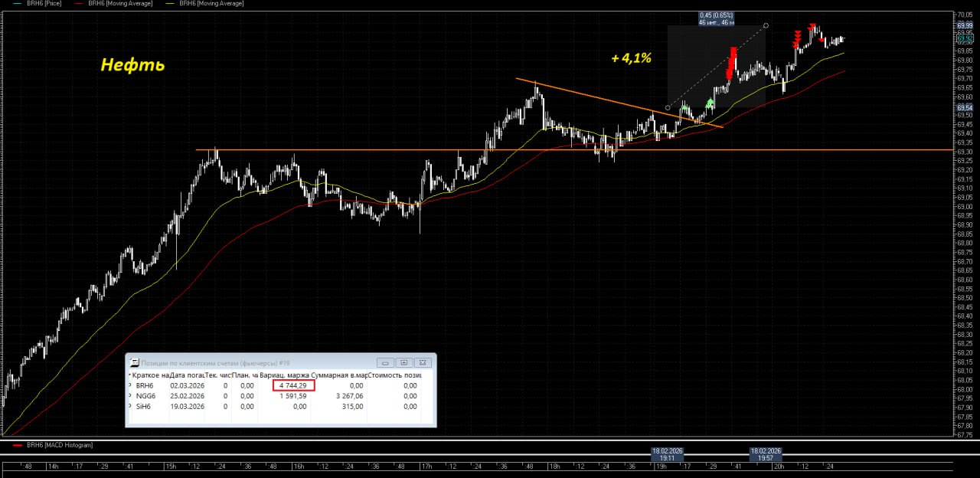
Task: Click the highlighted 4 744,29 margin cell
Action: click(x=292, y=385)
